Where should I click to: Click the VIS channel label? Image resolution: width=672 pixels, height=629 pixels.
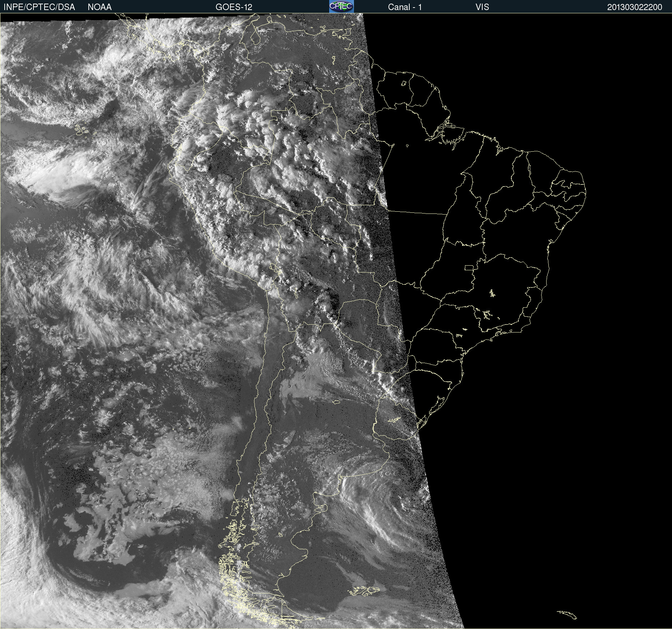point(482,7)
